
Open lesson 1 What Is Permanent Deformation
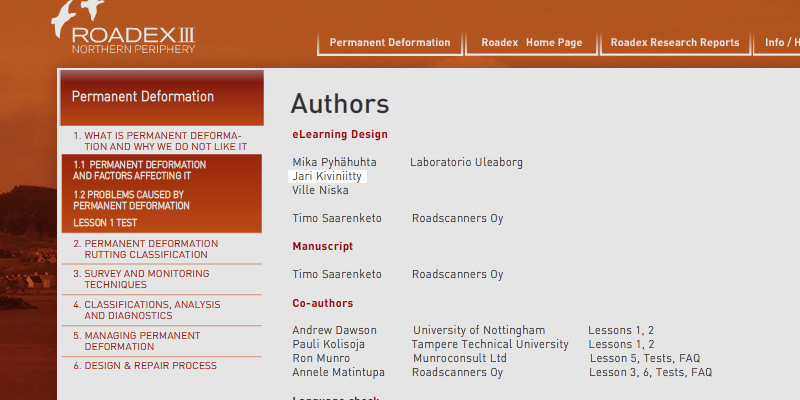tap(160, 141)
